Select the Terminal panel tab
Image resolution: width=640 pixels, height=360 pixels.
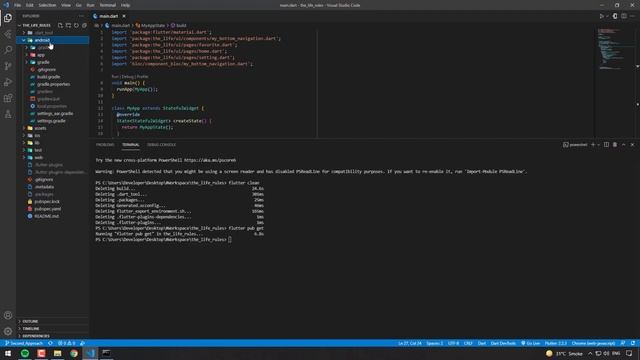pyautogui.click(x=131, y=144)
